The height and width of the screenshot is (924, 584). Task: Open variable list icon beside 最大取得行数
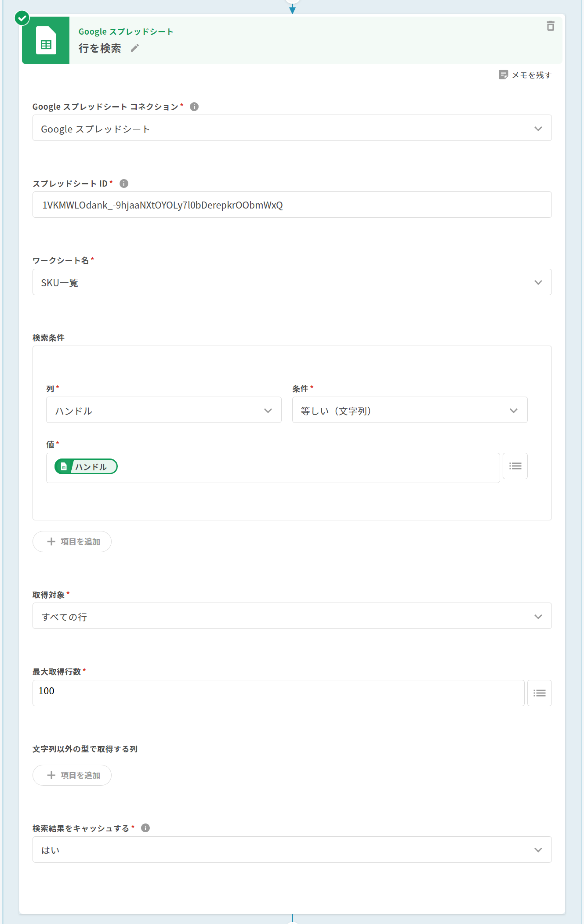click(539, 693)
